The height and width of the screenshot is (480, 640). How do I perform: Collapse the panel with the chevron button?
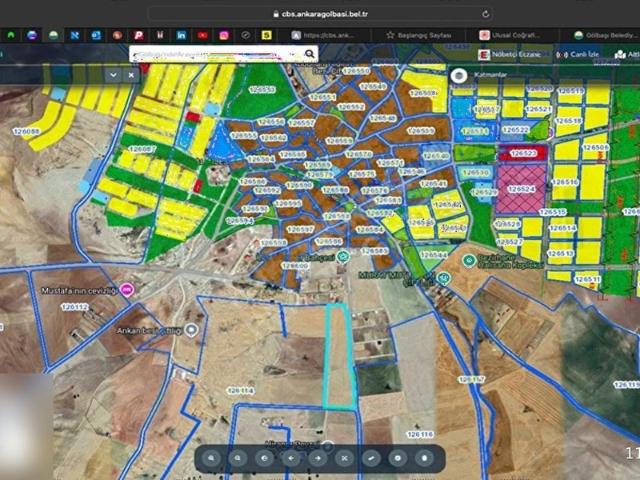tap(114, 74)
